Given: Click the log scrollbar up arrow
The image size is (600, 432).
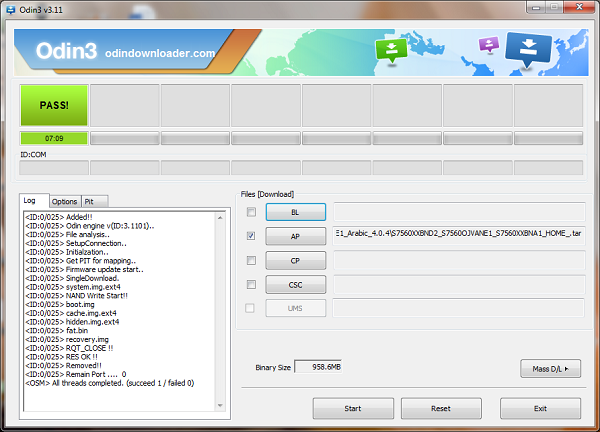Looking at the screenshot, I should pyautogui.click(x=220, y=218).
